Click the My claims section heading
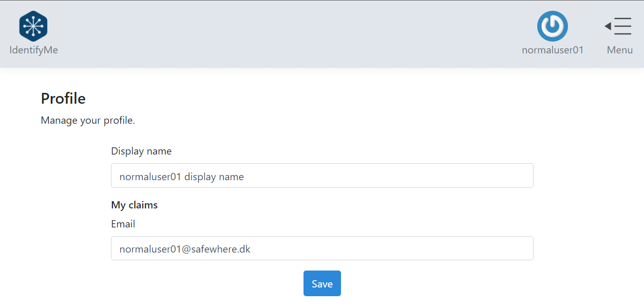 click(x=135, y=205)
